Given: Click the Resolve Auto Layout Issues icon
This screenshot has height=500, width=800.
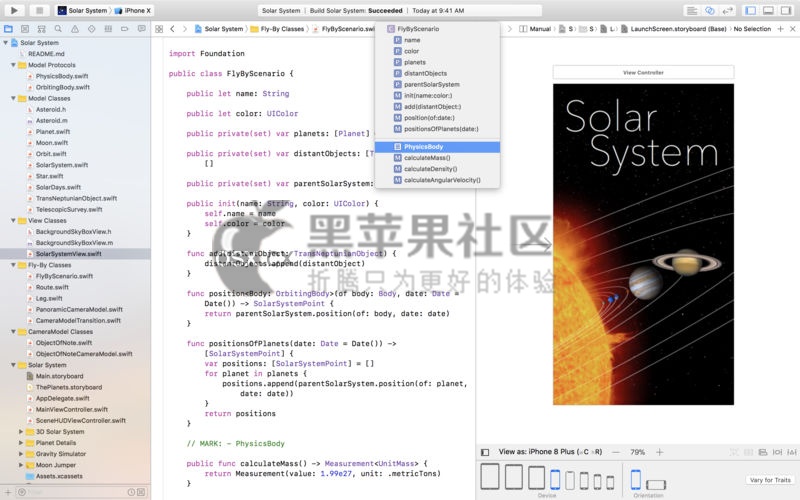Looking at the screenshot, I should coord(791,452).
